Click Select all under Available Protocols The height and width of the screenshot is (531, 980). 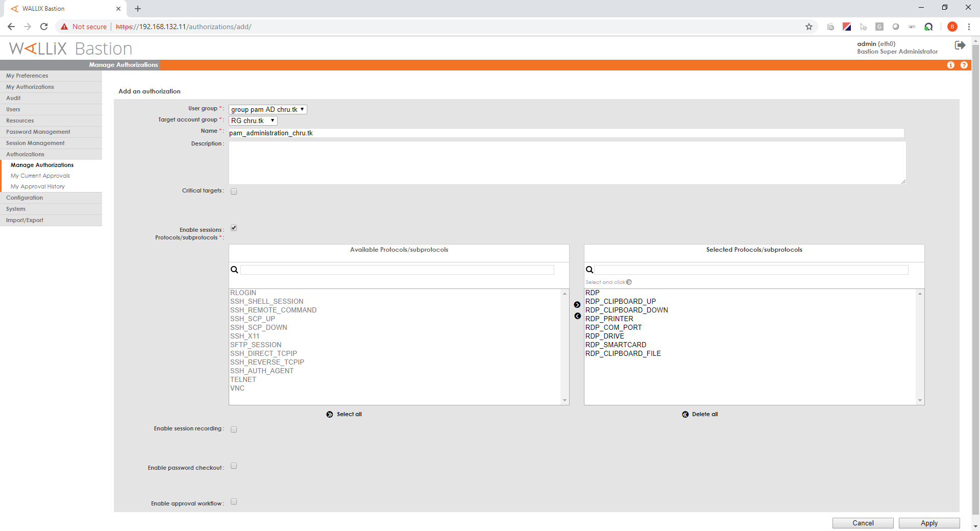point(344,414)
